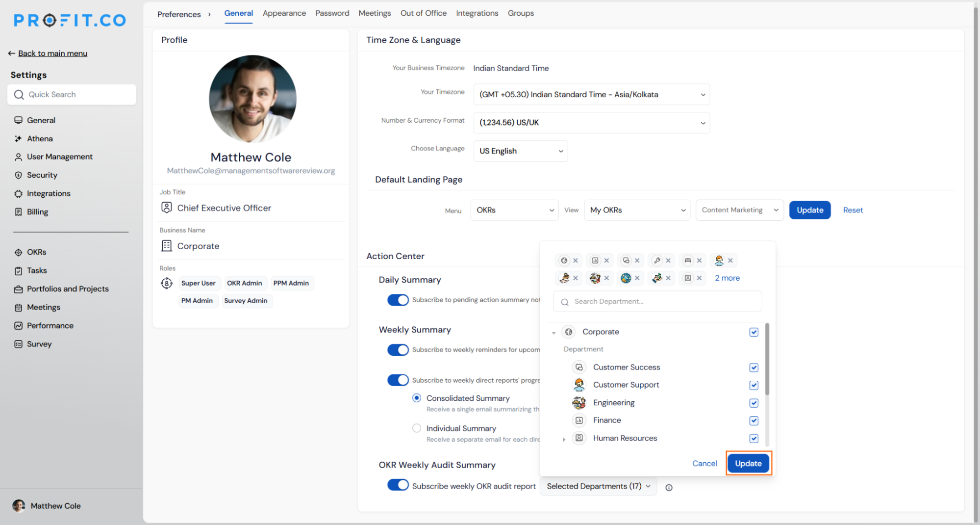The height and width of the screenshot is (525, 980).
Task: Remove the globe-icon Corporate chip
Action: pyautogui.click(x=576, y=261)
